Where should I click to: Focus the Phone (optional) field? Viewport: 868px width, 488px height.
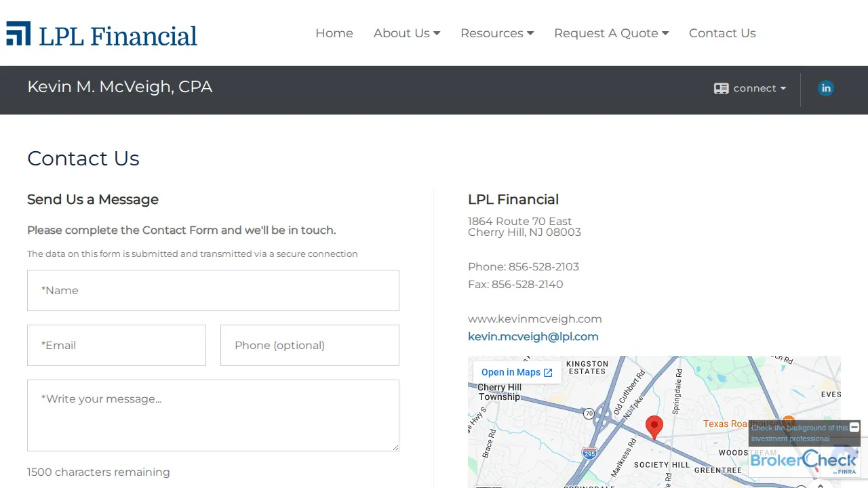(310, 345)
